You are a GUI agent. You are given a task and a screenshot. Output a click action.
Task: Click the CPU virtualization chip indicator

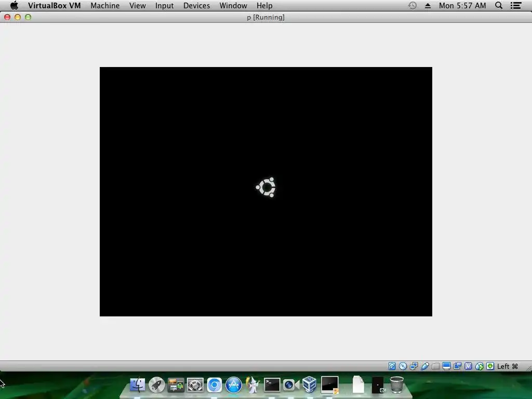[x=468, y=366]
